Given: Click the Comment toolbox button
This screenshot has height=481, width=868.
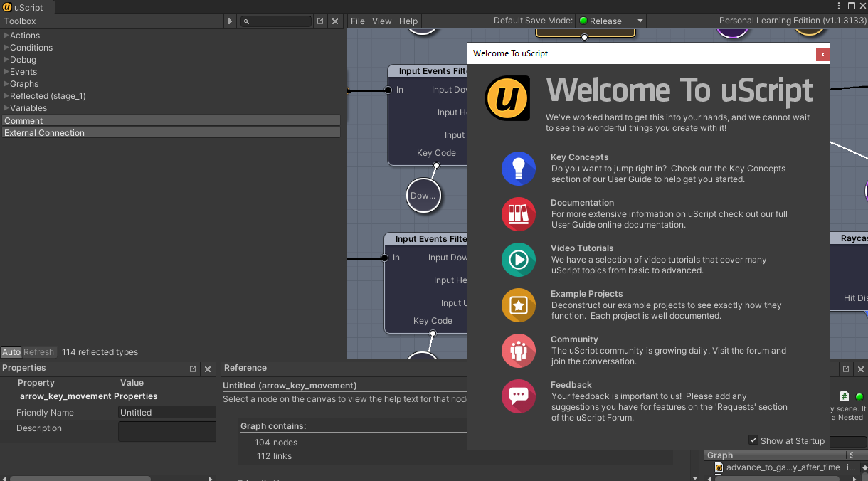Looking at the screenshot, I should coord(171,121).
